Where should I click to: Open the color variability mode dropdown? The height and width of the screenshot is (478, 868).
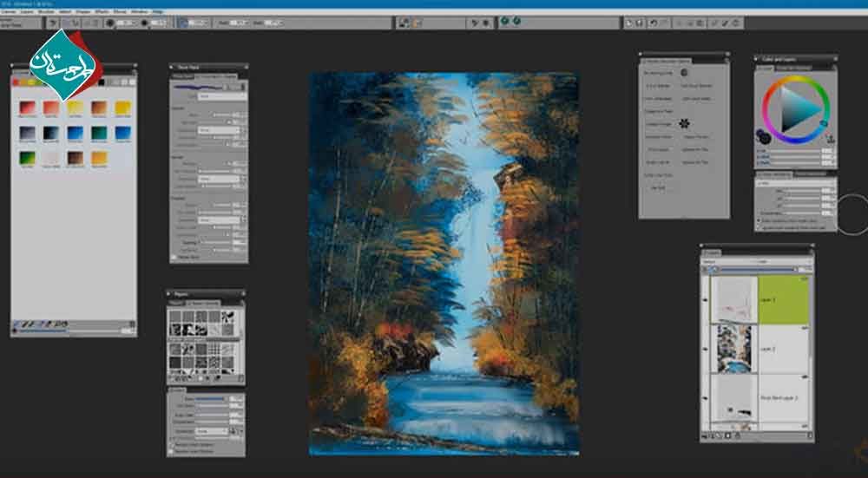795,183
